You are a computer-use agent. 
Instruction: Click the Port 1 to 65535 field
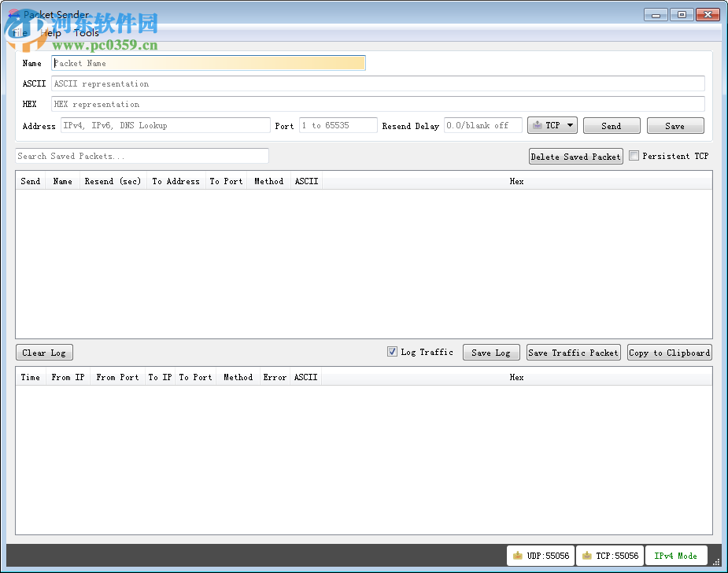tap(338, 125)
